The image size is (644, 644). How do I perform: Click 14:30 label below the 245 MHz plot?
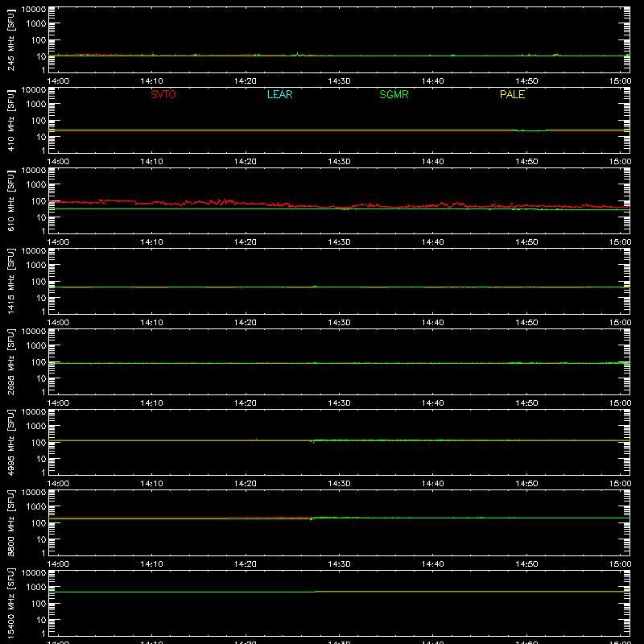(x=339, y=81)
